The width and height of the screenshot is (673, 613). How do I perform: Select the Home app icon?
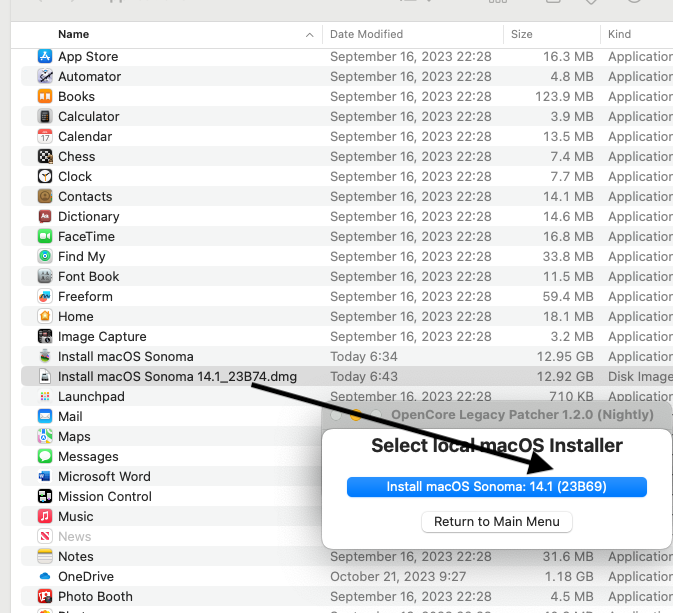click(x=45, y=316)
